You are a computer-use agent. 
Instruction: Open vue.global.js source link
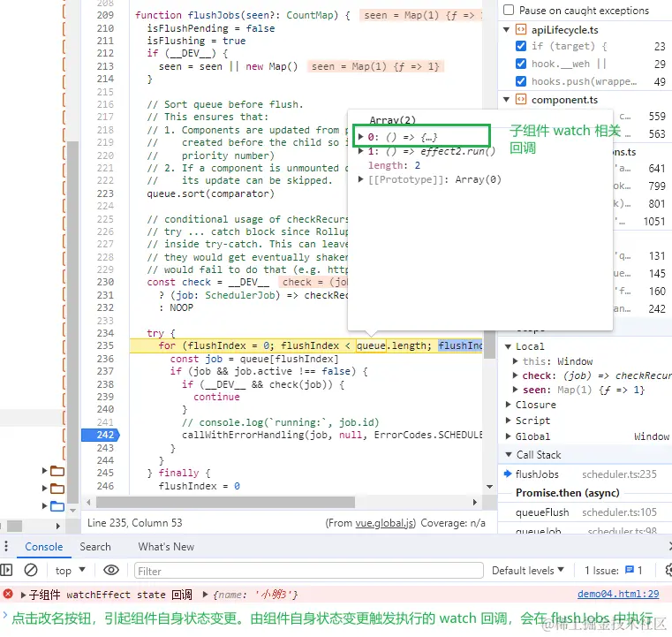(384, 523)
